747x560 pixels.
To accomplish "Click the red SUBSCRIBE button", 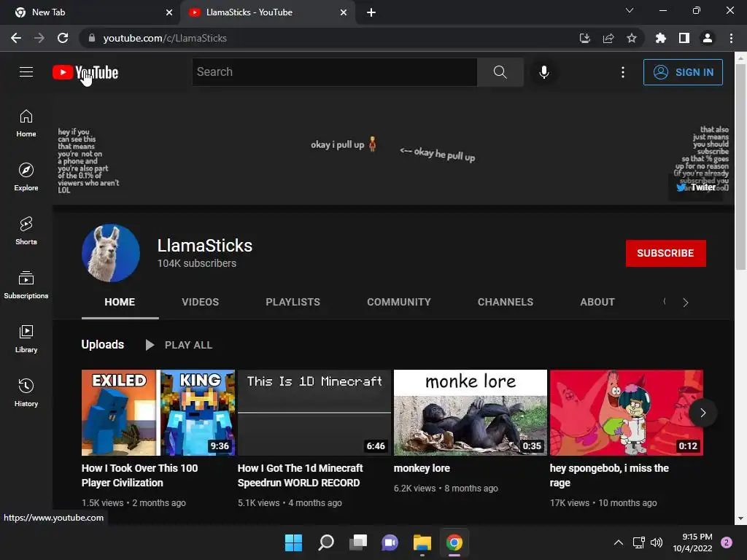I will (665, 253).
